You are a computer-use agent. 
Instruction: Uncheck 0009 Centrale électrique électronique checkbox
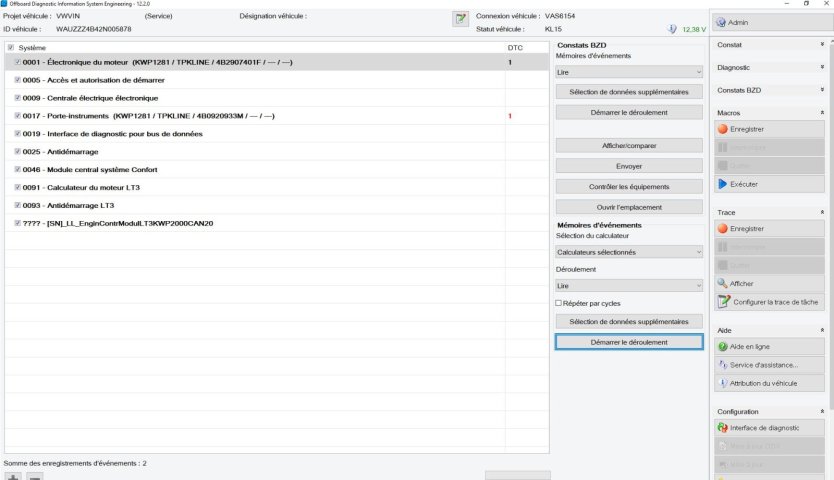[x=18, y=98]
